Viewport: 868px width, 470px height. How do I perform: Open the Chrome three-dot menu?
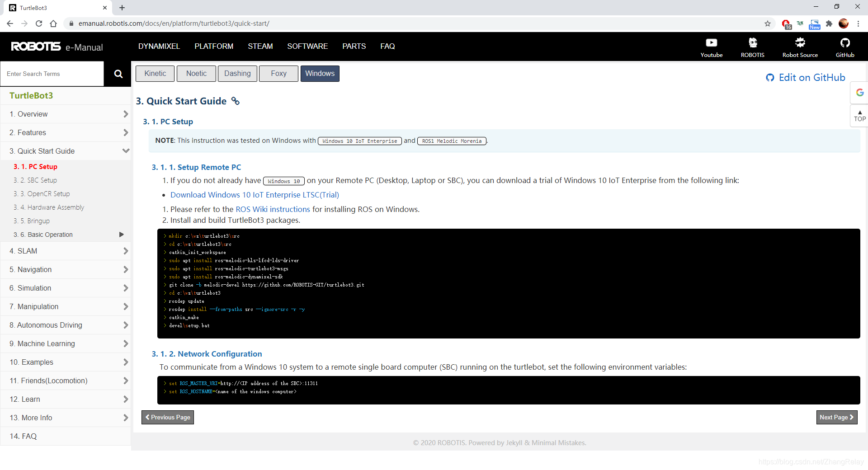point(858,23)
